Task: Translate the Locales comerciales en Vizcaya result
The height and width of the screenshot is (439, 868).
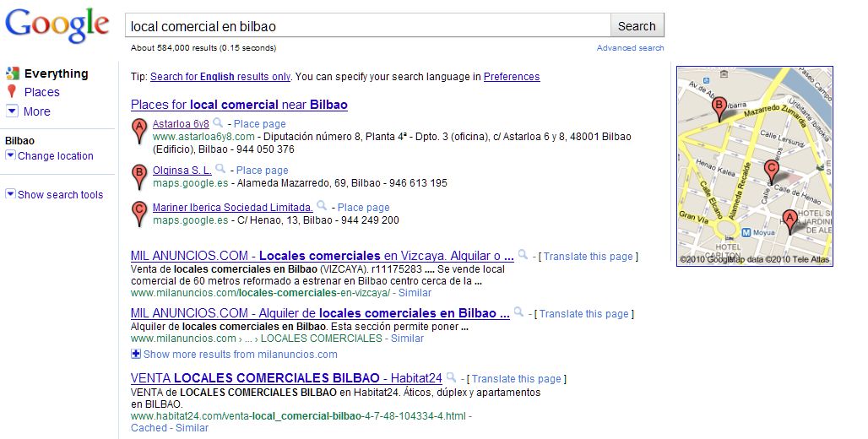Action: (588, 257)
